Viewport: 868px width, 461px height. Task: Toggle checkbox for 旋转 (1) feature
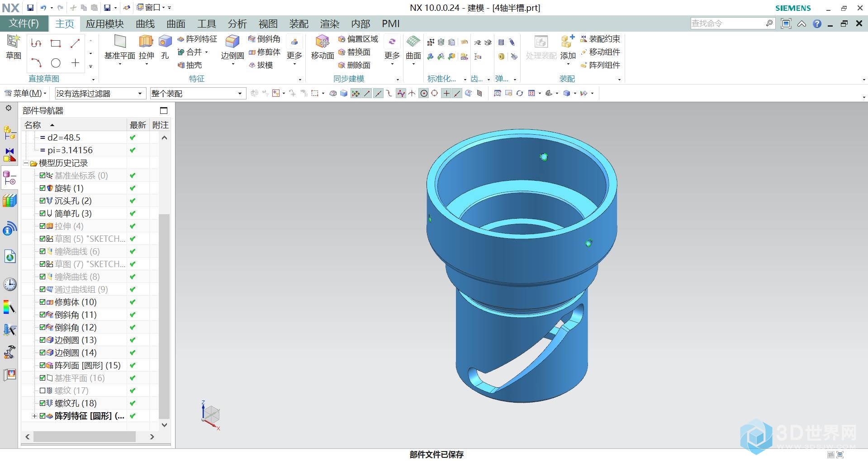tap(43, 188)
